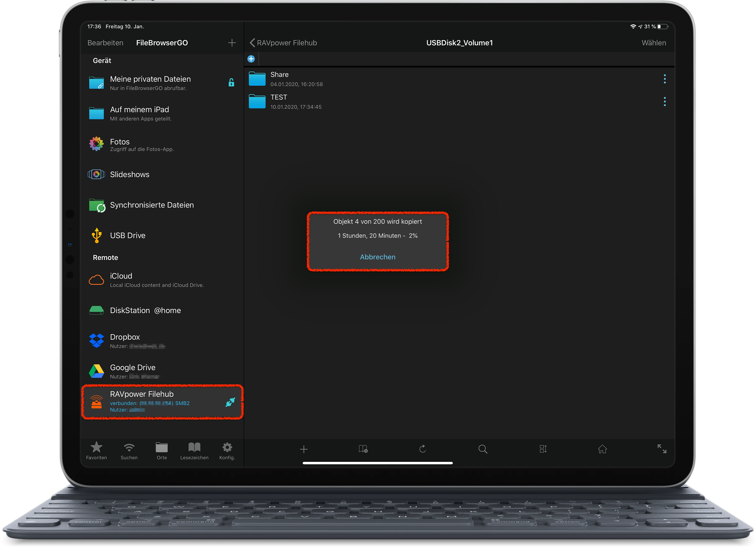Screen dimensions: 756x547
Task: Open the search magnifier in bottom toolbar
Action: [x=483, y=449]
